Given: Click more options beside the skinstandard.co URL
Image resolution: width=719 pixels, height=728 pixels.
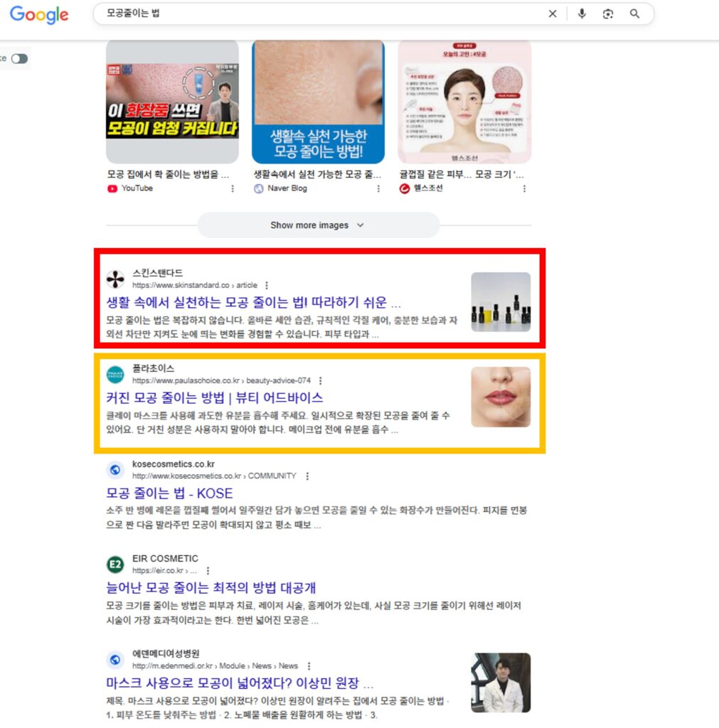Looking at the screenshot, I should coord(267,285).
